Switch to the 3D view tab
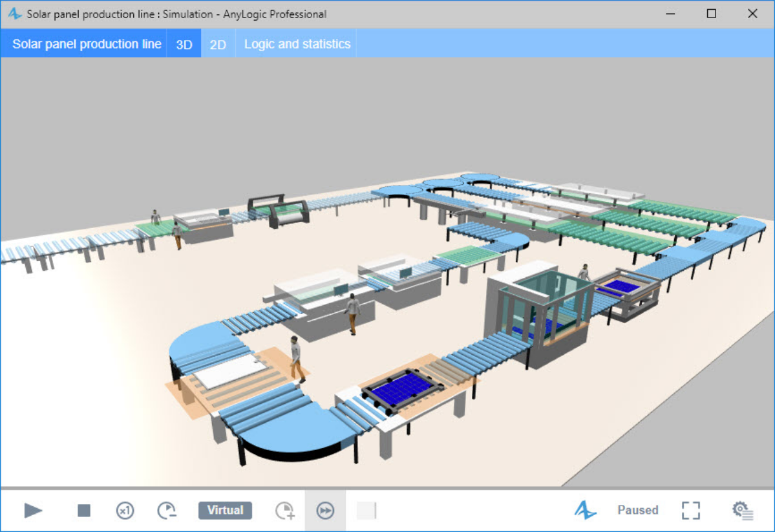The height and width of the screenshot is (532, 775). (184, 45)
